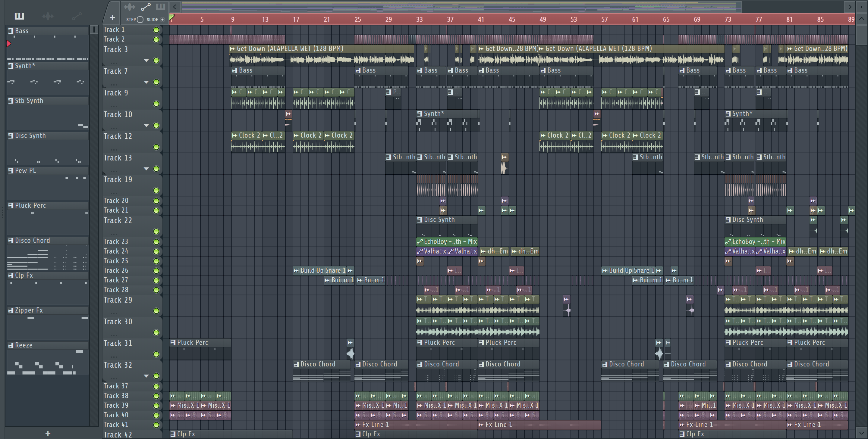Focus automation clips in playlist toolbar

[x=146, y=7]
